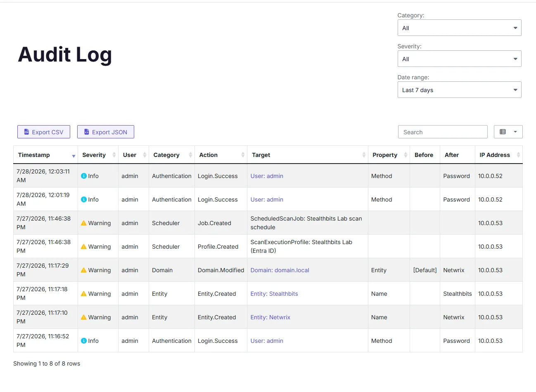Click the Audit Log page heading
This screenshot has width=536, height=392.
pos(65,55)
